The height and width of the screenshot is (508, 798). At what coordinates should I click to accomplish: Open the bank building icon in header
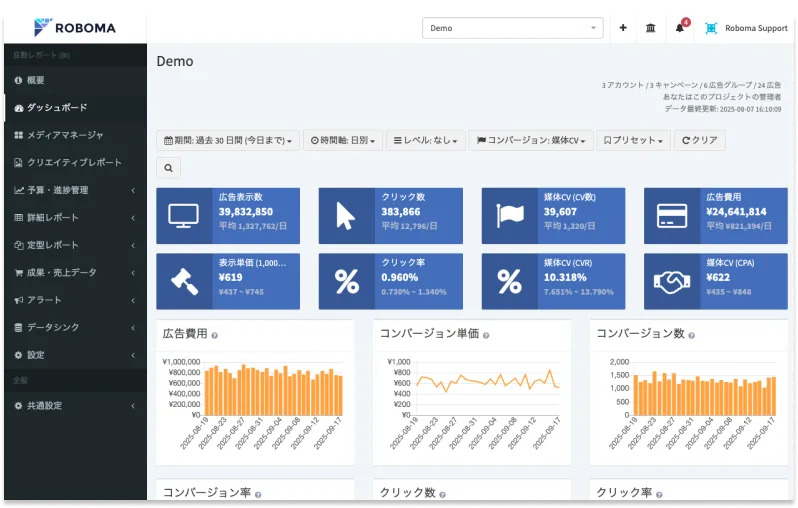coord(651,28)
